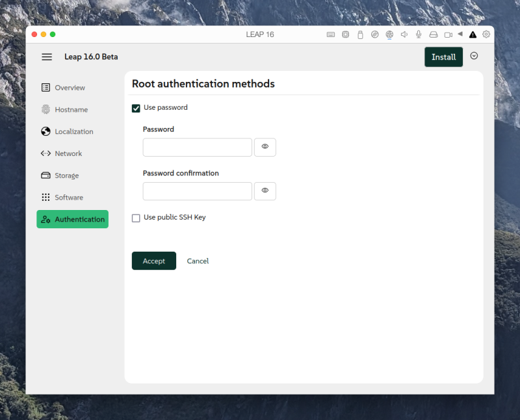Go to the Network sidebar item
The image size is (520, 420).
pos(68,153)
